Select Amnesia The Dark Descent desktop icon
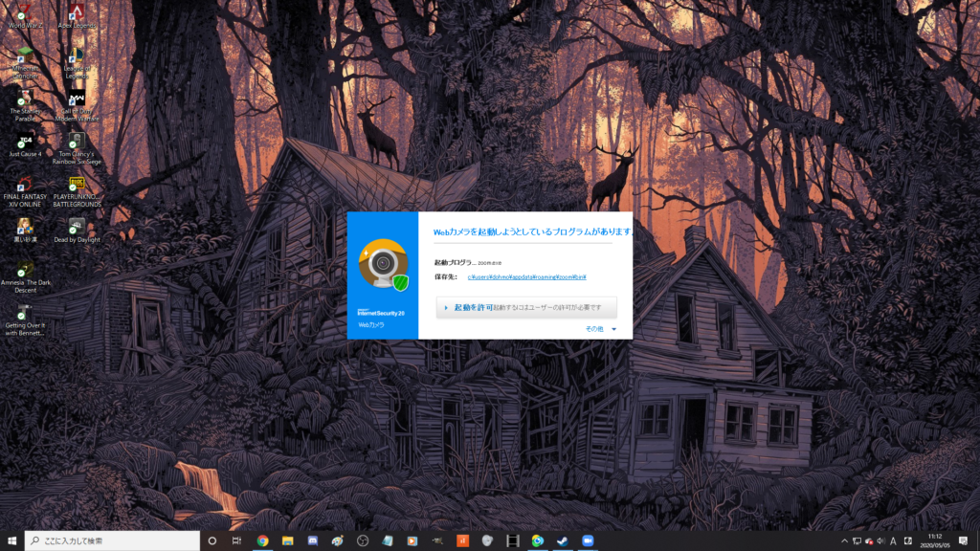The image size is (980, 551). tap(25, 277)
